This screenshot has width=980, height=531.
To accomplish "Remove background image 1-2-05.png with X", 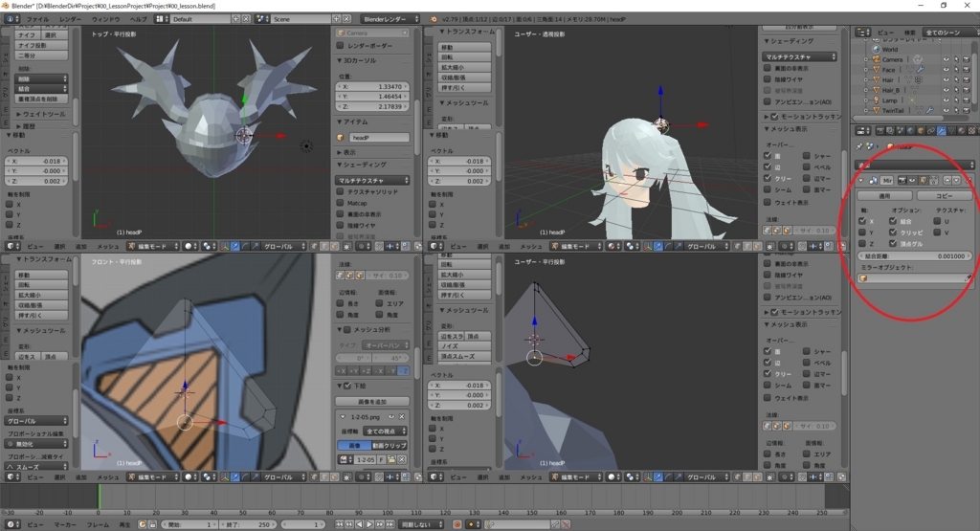I will pyautogui.click(x=402, y=417).
